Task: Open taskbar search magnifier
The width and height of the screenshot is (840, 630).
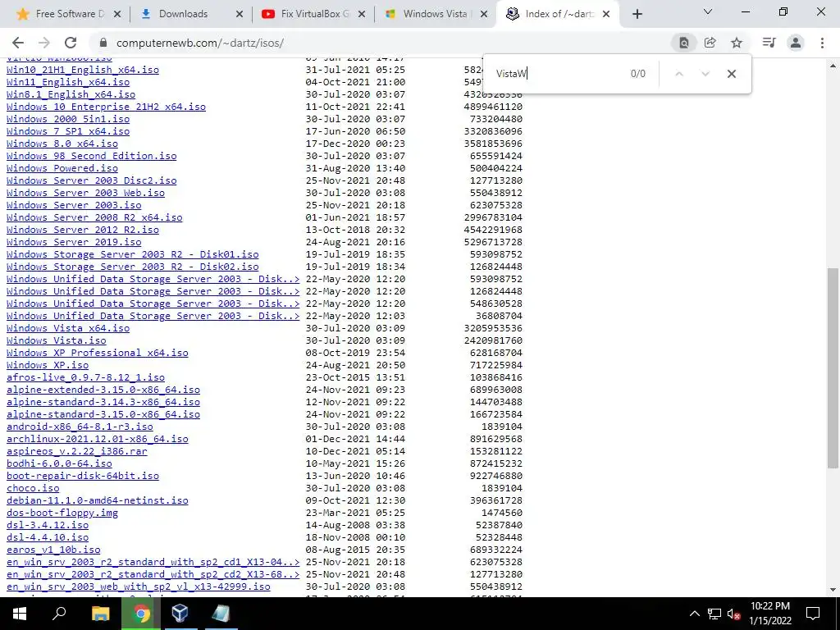Action: click(59, 614)
